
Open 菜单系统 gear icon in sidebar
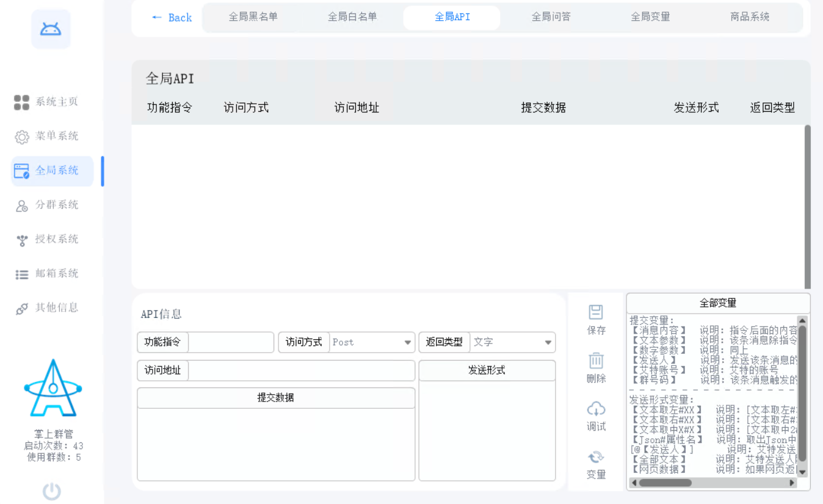[22, 137]
